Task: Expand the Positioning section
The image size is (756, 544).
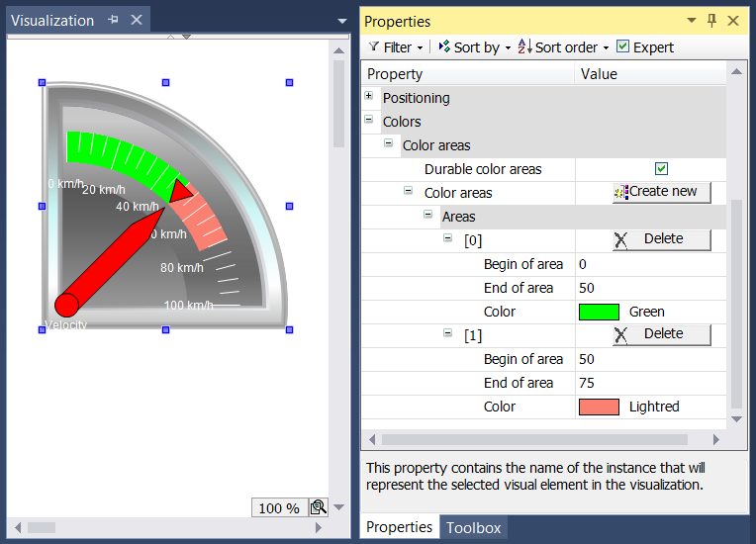Action: [369, 95]
